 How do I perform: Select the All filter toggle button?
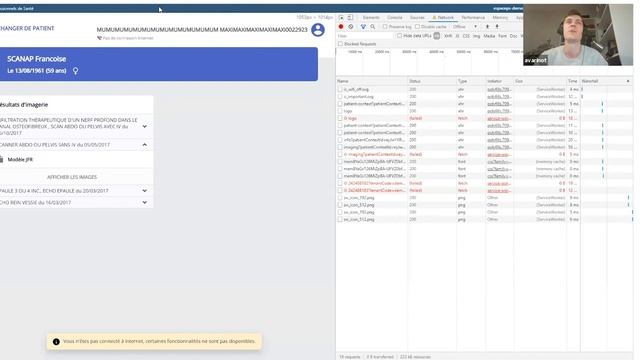click(437, 36)
